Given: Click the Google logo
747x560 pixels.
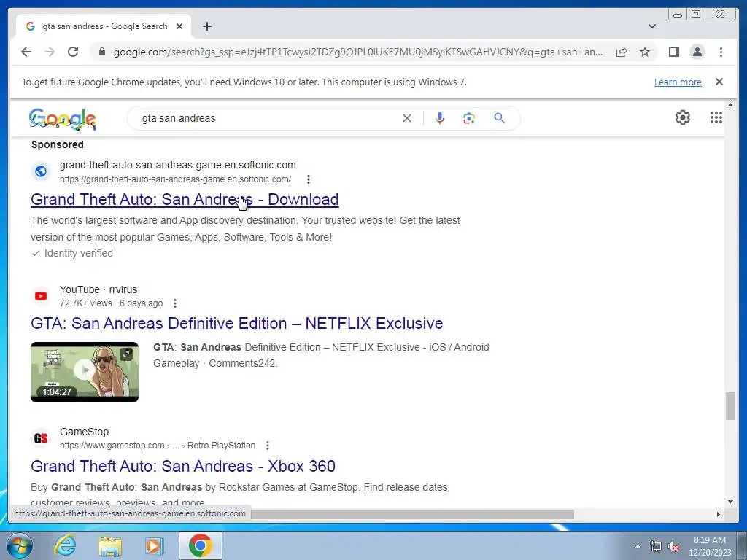Looking at the screenshot, I should (63, 119).
